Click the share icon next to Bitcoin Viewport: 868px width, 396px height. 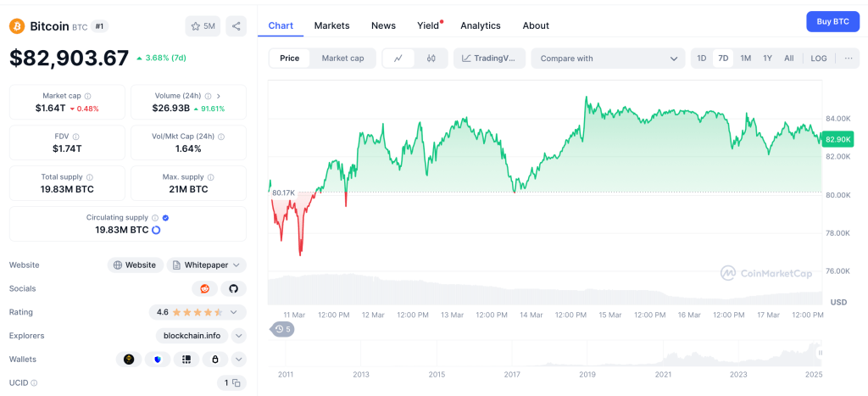click(x=236, y=26)
